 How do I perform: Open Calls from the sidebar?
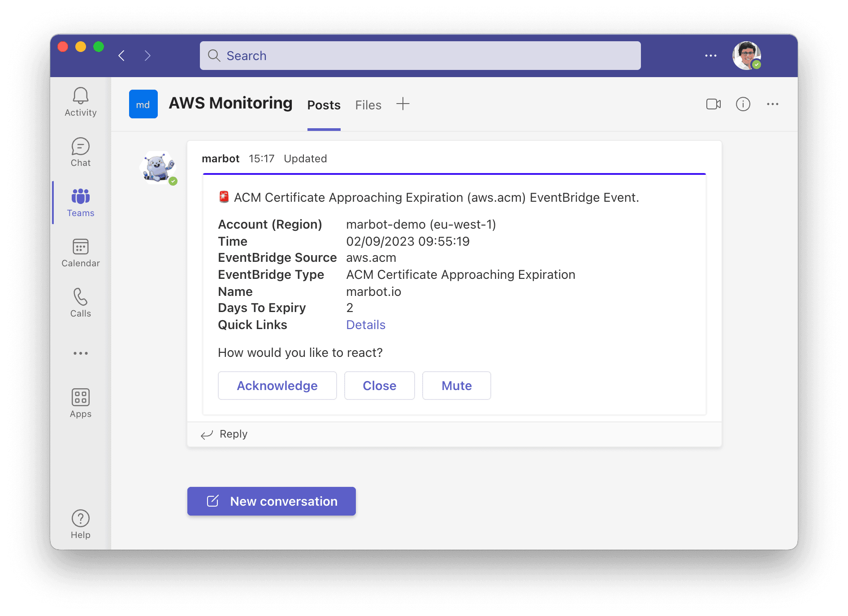click(x=81, y=303)
